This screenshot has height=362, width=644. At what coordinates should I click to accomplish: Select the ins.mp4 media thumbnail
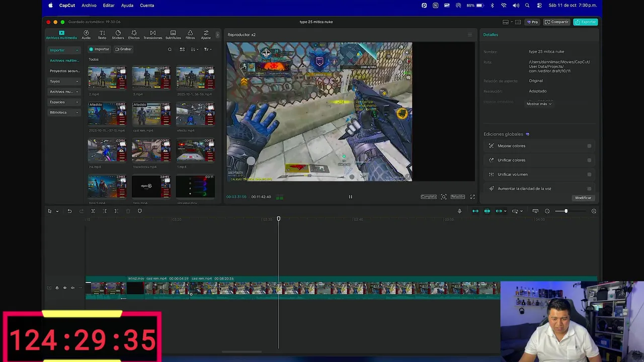click(107, 150)
